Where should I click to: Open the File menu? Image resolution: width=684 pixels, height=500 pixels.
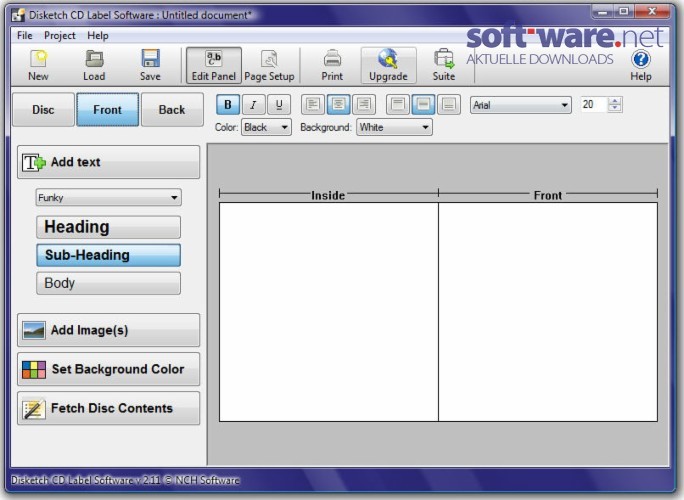[24, 35]
